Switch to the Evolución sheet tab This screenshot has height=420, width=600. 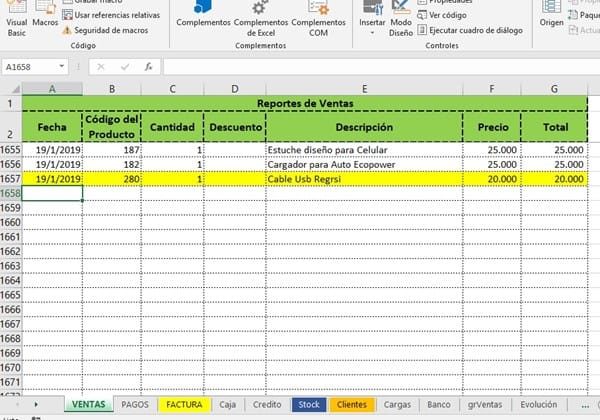click(x=539, y=404)
